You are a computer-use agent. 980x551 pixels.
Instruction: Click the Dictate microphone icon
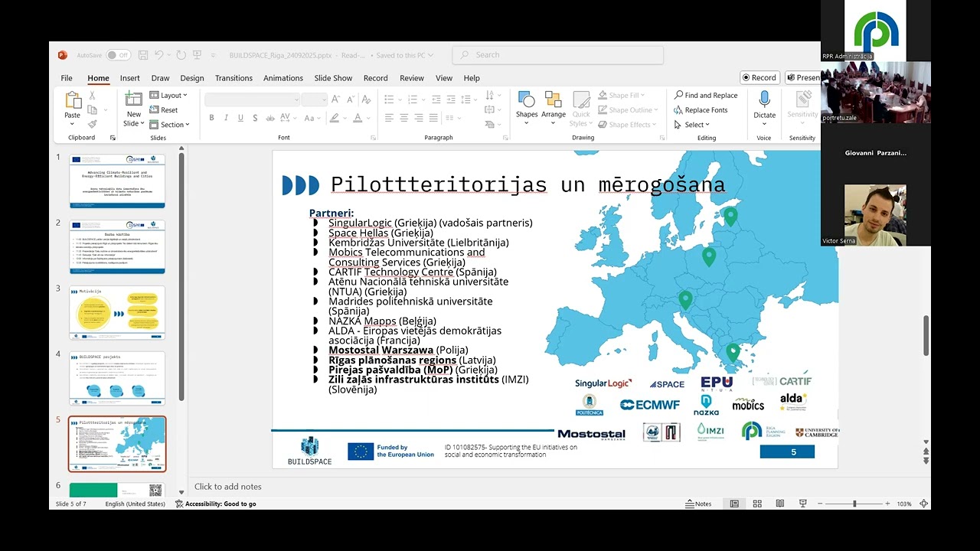pos(764,100)
